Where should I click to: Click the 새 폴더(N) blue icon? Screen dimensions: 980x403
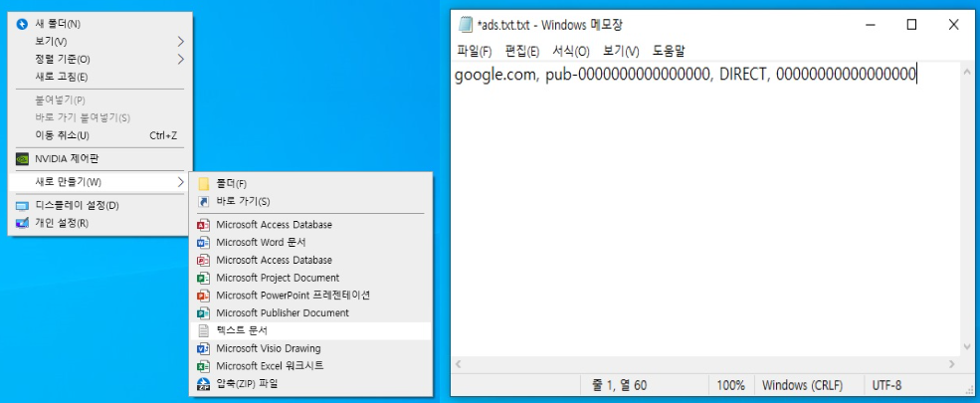pyautogui.click(x=22, y=24)
